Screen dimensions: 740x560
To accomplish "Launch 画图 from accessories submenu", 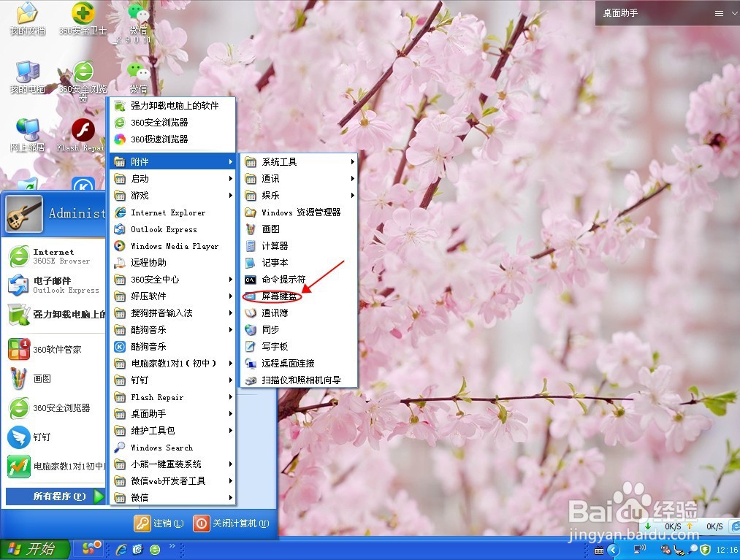I will coord(300,229).
